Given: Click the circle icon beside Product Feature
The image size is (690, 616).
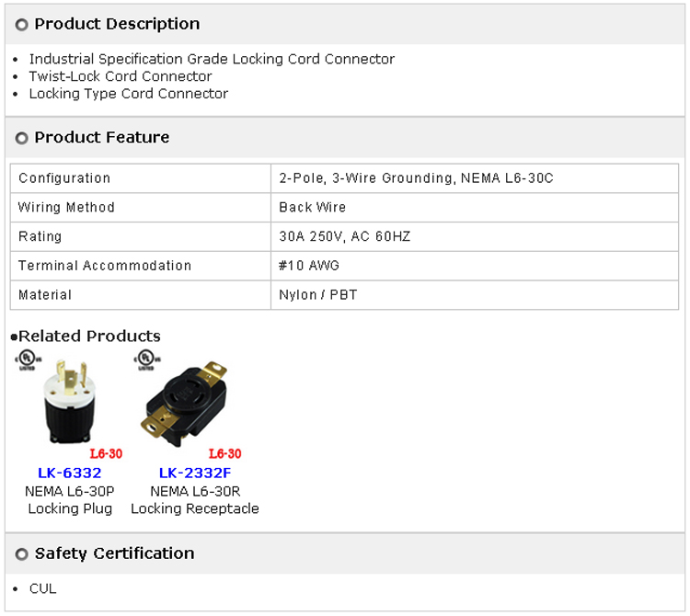Looking at the screenshot, I should tap(22, 138).
